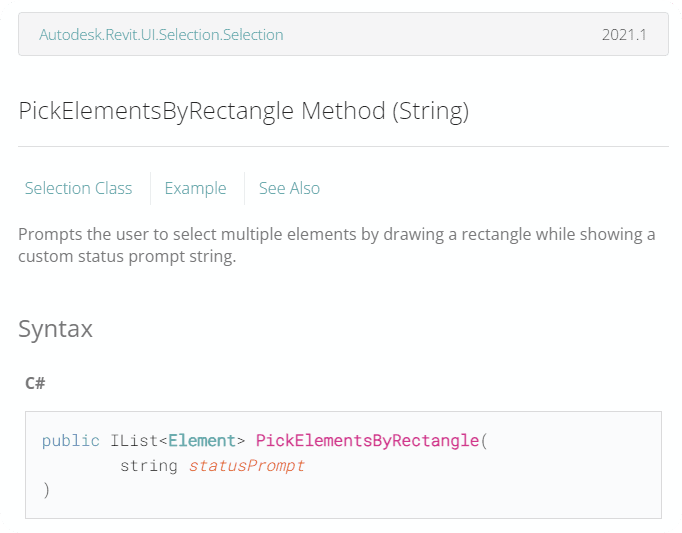This screenshot has width=682, height=533.
Task: Click the statusPrompt parameter name
Action: [x=246, y=466]
